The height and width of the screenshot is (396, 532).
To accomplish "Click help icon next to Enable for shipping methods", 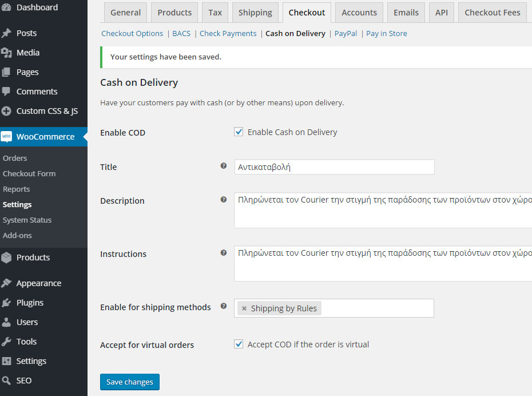I will [x=224, y=306].
